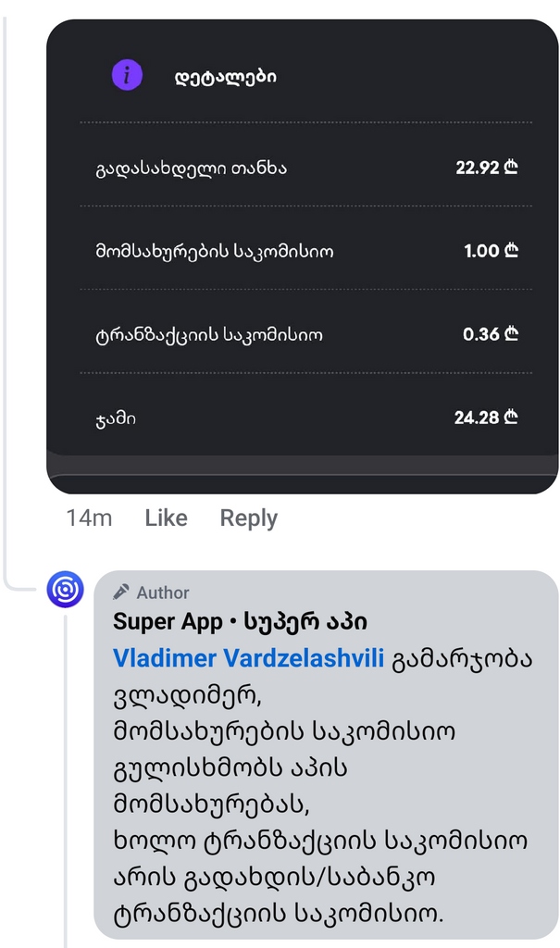Click the pencil icon beside the Author badge
Screen dimensions: 560x948
click(121, 592)
